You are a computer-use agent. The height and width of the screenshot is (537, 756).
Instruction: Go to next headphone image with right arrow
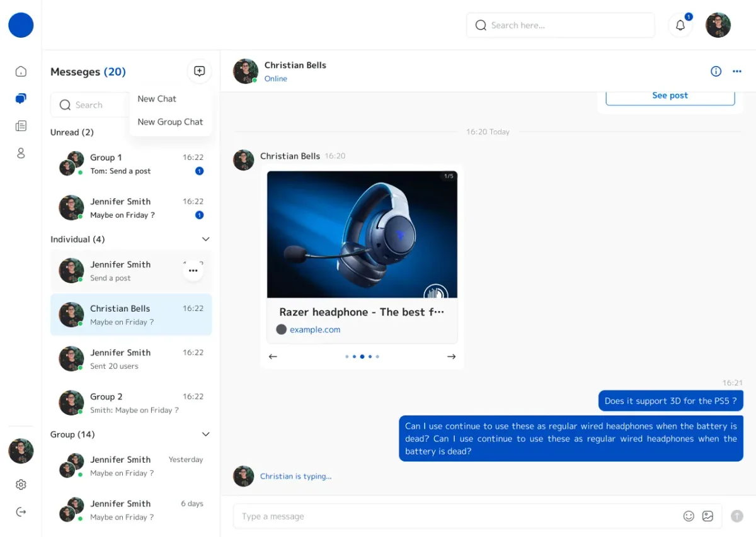click(x=451, y=356)
